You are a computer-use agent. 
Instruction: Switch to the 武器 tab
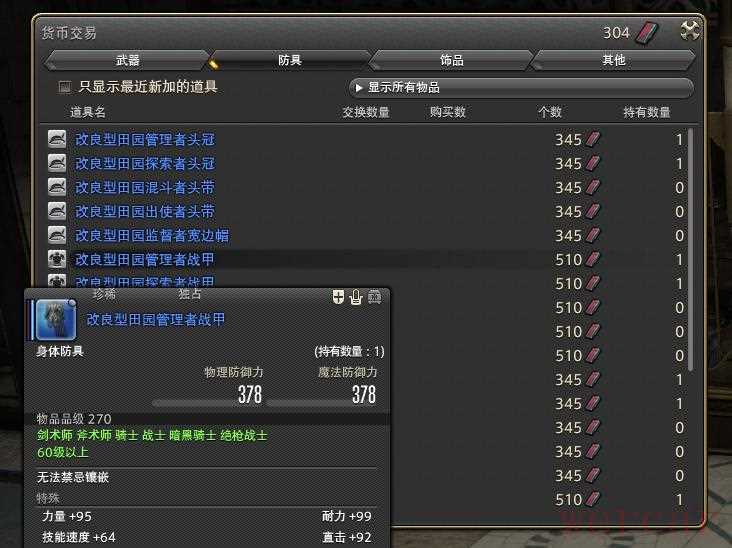128,60
